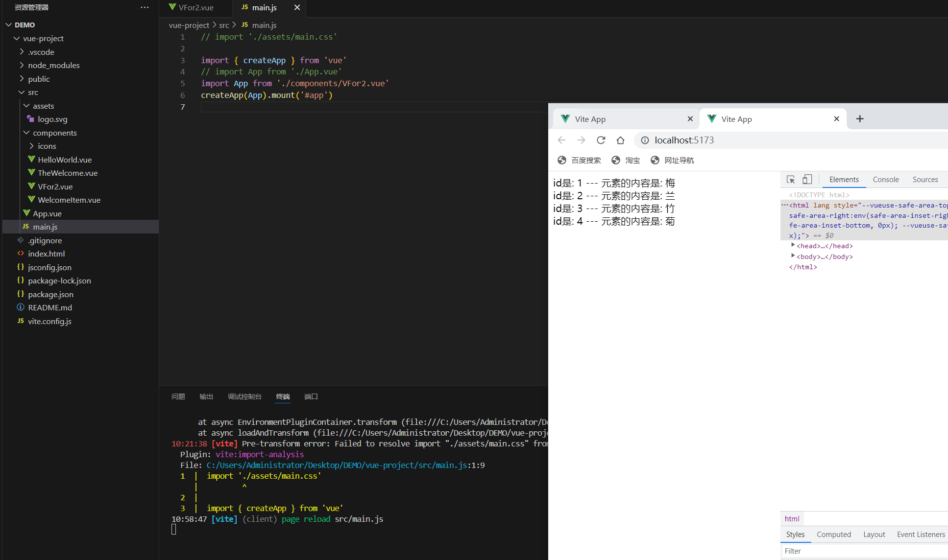Collapse the components folder
The height and width of the screenshot is (560, 948).
point(26,133)
